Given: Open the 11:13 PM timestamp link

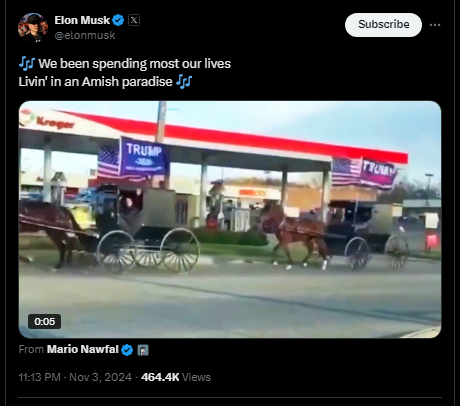Looking at the screenshot, I should [x=40, y=377].
